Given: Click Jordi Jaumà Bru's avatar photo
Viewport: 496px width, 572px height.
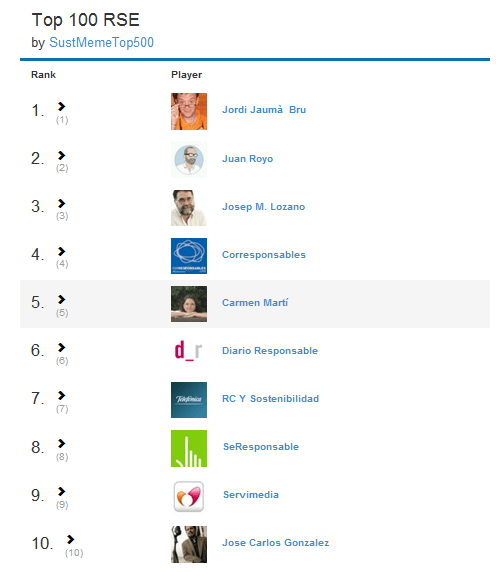Looking at the screenshot, I should coord(189,111).
